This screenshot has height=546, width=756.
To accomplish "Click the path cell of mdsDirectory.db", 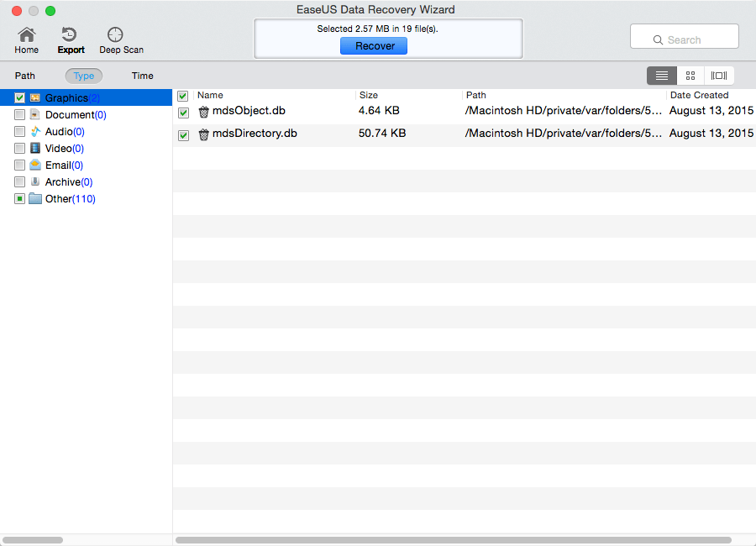I will [563, 133].
